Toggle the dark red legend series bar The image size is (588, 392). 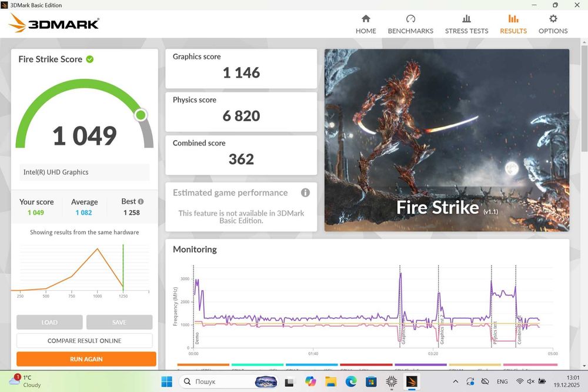[366, 364]
